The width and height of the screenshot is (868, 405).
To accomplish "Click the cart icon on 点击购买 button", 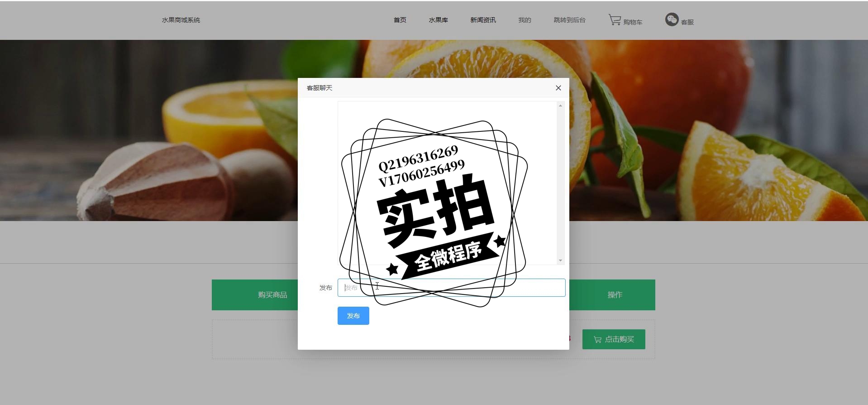I will (597, 339).
